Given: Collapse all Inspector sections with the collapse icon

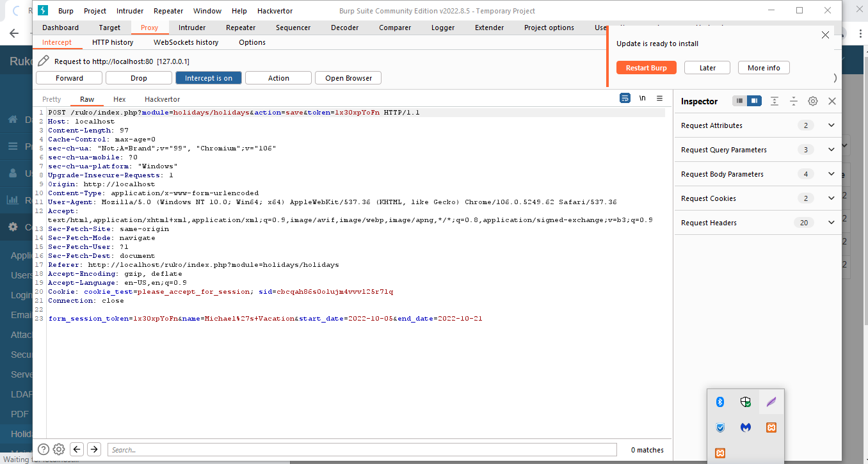Looking at the screenshot, I should 794,101.
